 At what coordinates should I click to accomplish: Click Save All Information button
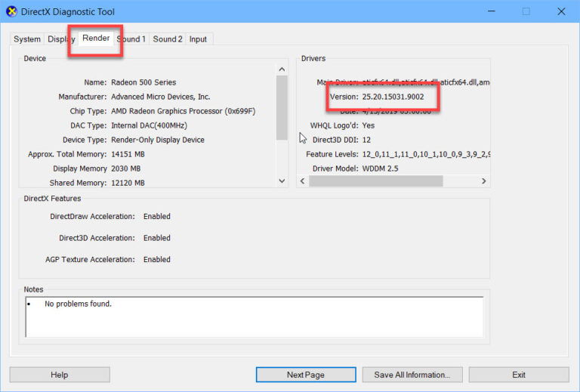pos(412,375)
